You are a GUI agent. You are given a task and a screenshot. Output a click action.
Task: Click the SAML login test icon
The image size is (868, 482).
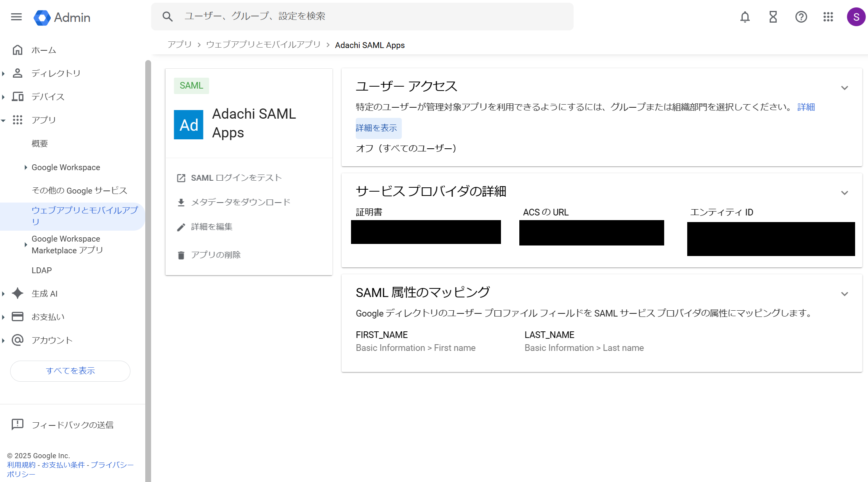click(181, 178)
